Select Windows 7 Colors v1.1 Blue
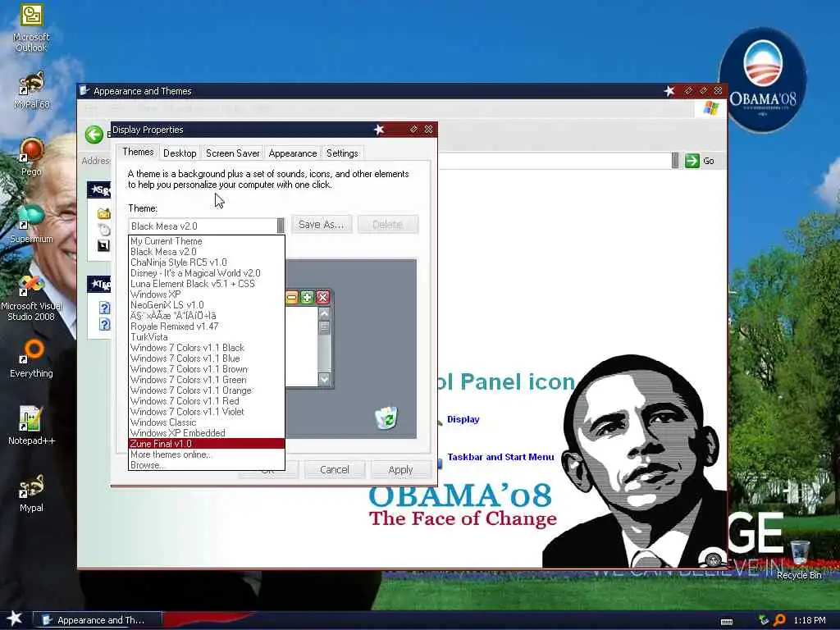The image size is (840, 630). pyautogui.click(x=206, y=359)
